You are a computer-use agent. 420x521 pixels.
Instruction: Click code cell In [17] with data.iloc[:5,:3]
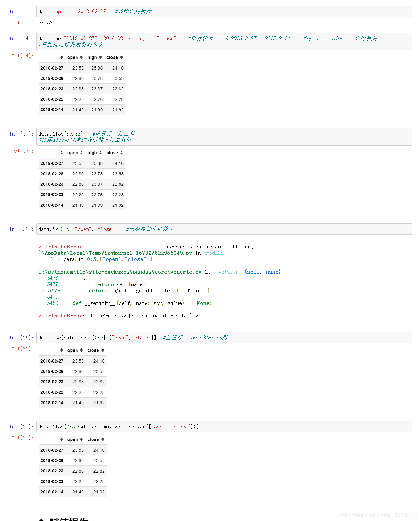[224, 137]
